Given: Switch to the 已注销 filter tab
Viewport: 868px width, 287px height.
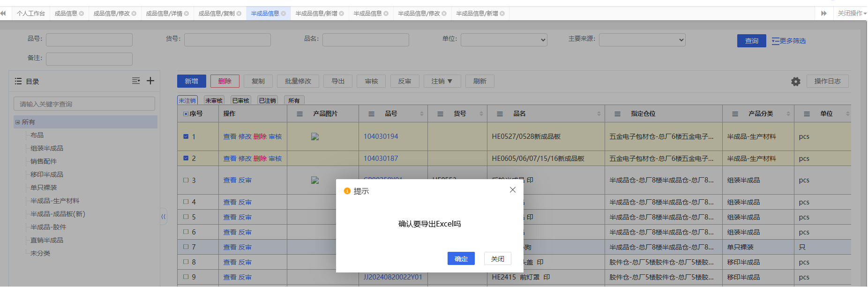Looking at the screenshot, I should [x=267, y=100].
